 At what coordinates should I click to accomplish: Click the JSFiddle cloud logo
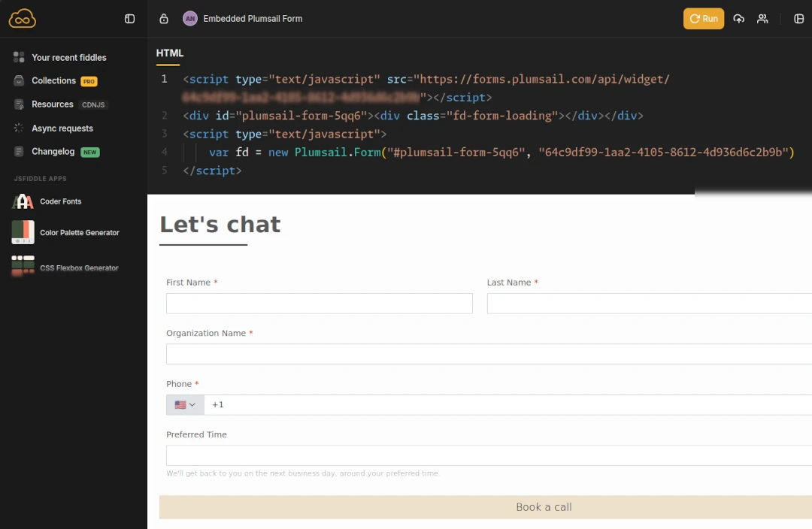[x=23, y=19]
